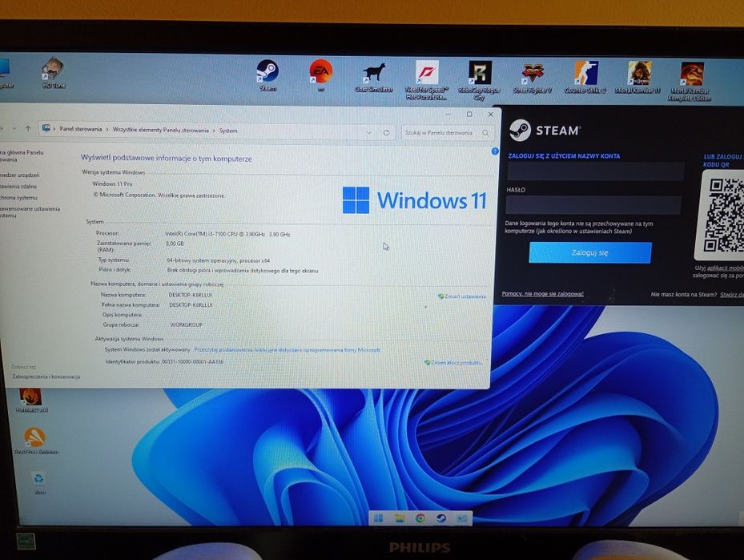744x560 pixels.
Task: Launch Mortal Kombat Komplete Edition icon
Action: click(690, 81)
